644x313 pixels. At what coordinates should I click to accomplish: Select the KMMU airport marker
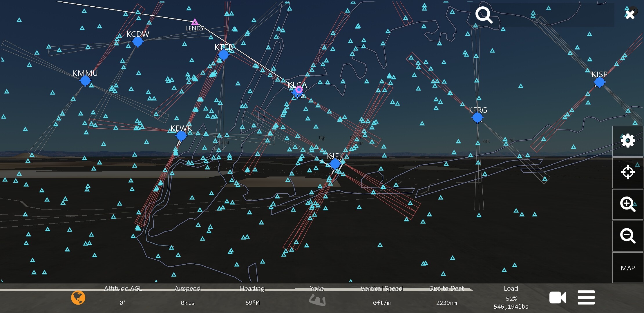85,81
